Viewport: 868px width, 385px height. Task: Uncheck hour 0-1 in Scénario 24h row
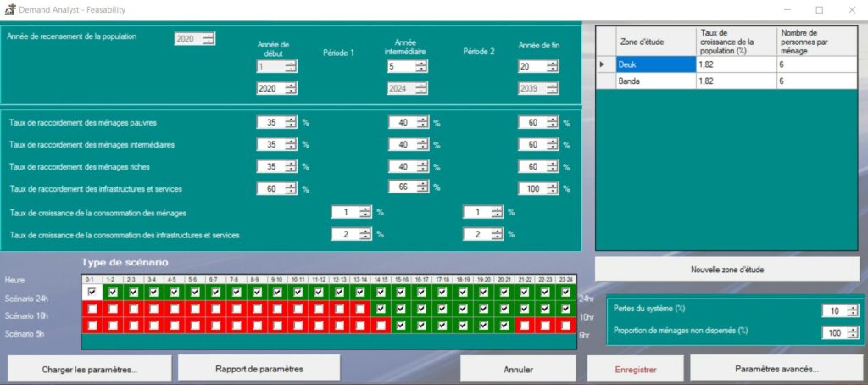(x=92, y=293)
